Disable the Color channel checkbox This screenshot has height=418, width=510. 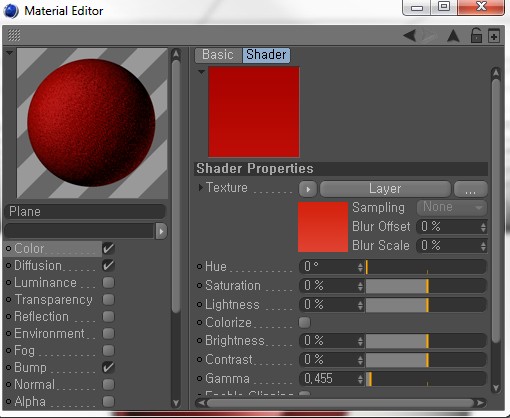point(108,248)
